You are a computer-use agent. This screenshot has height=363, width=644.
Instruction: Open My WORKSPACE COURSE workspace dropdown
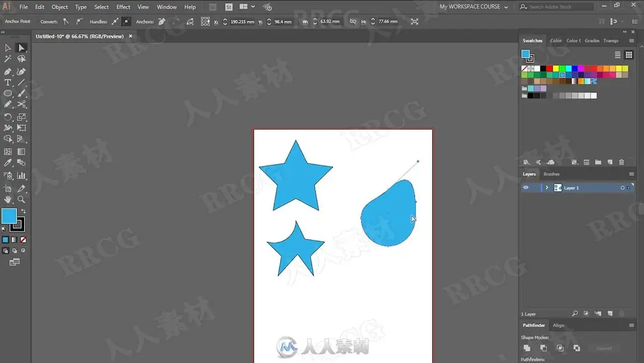474,7
